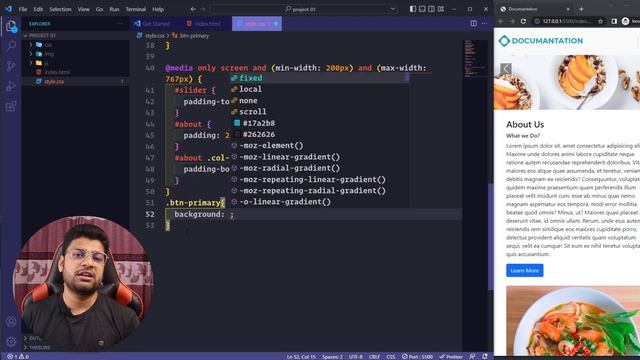Open the Help menu
The width and height of the screenshot is (640, 360).
158,9
